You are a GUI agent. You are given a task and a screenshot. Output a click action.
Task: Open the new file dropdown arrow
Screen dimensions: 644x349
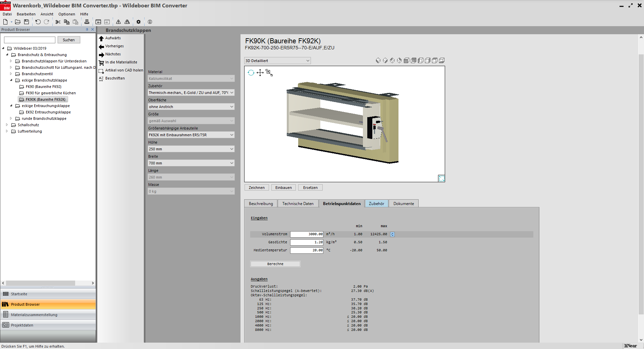[x=11, y=22]
